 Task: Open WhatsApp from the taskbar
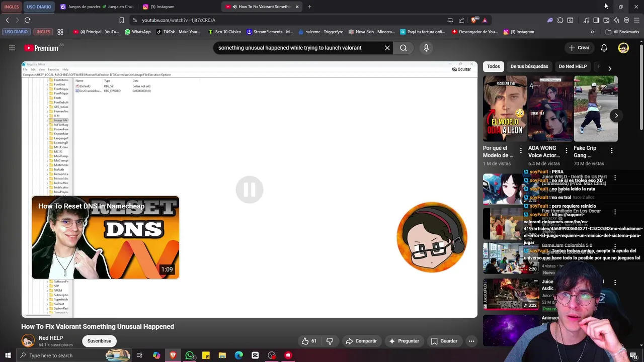[189, 355]
